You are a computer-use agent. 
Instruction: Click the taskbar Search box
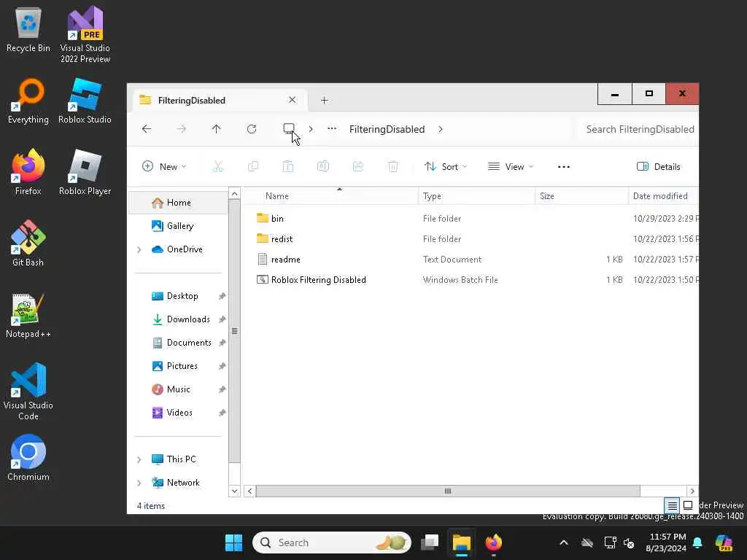coord(332,542)
